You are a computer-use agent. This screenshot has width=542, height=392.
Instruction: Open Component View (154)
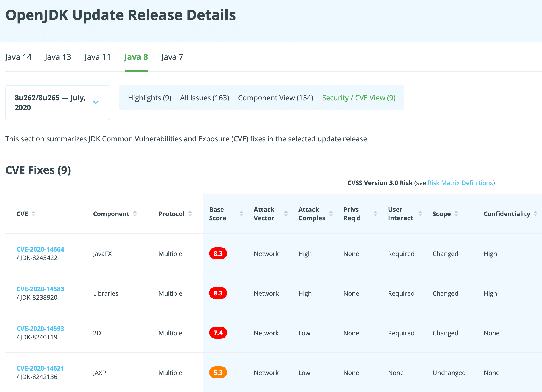pyautogui.click(x=275, y=98)
